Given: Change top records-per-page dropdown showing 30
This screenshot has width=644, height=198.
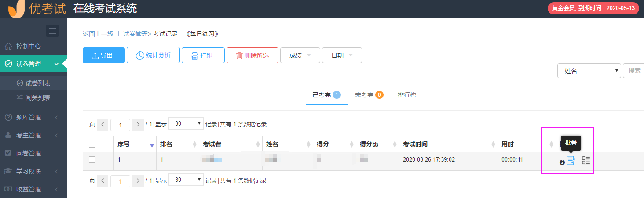Looking at the screenshot, I should click(186, 124).
